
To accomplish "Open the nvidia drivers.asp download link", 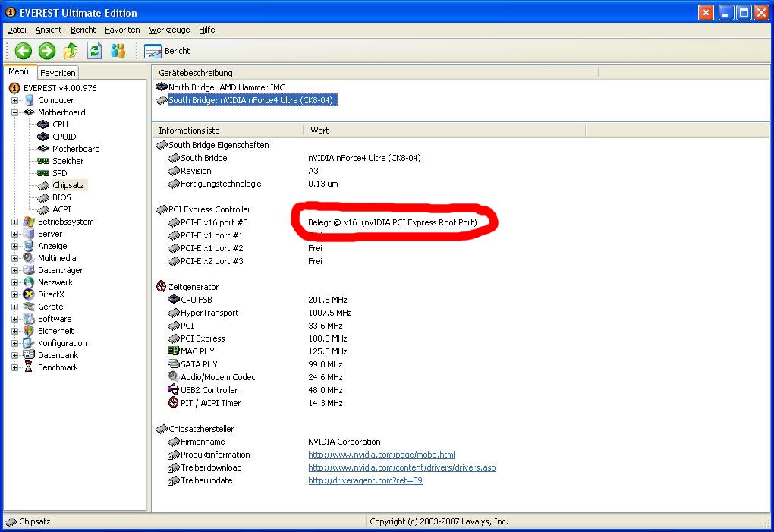I will [x=402, y=467].
